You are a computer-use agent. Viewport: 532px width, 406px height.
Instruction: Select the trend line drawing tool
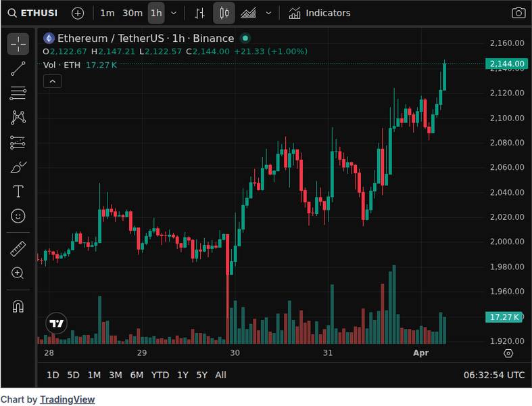tap(18, 68)
